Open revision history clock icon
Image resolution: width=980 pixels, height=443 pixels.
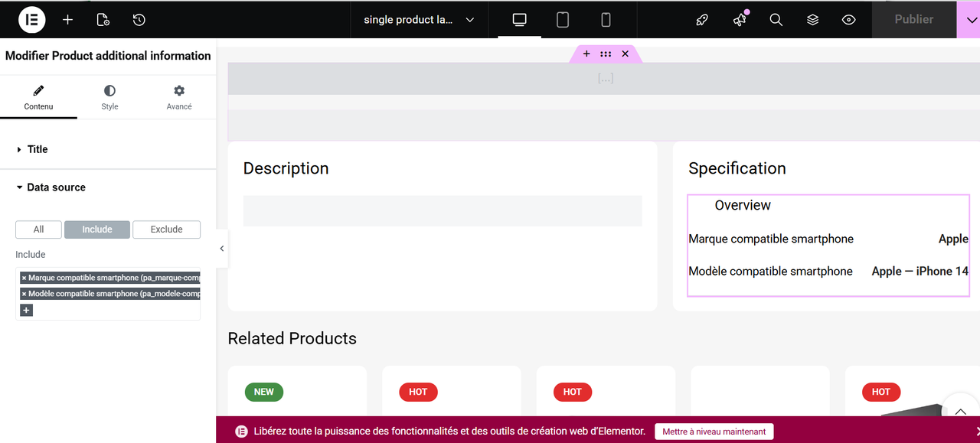pyautogui.click(x=139, y=20)
